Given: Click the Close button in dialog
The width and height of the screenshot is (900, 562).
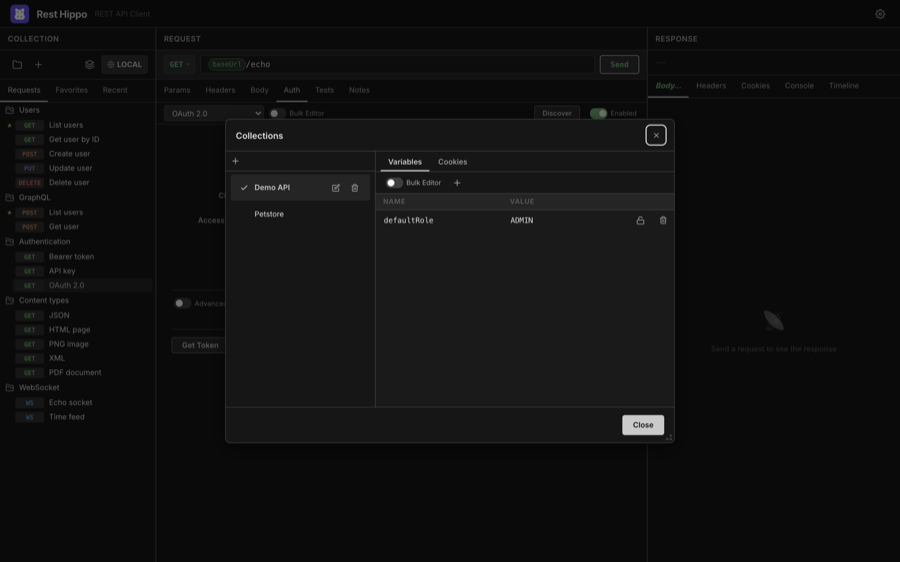Looking at the screenshot, I should click(643, 425).
